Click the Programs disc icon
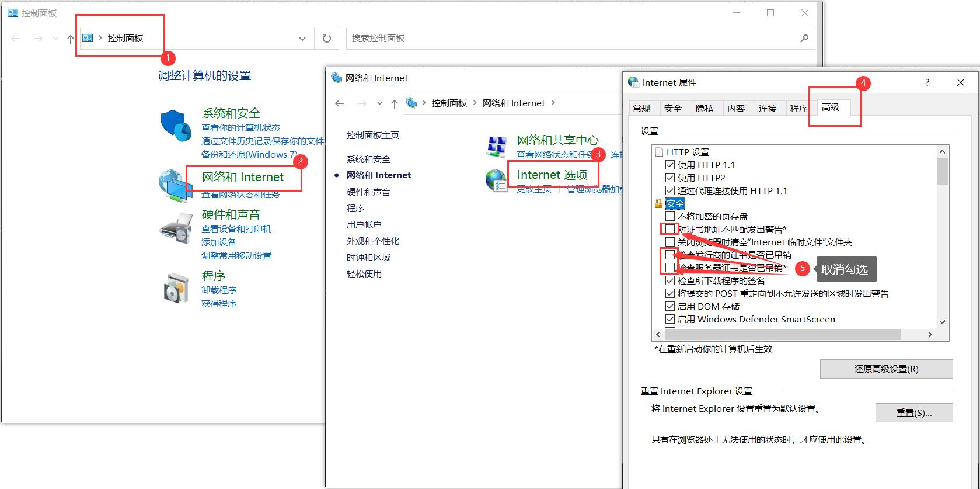980x489 pixels. (176, 288)
